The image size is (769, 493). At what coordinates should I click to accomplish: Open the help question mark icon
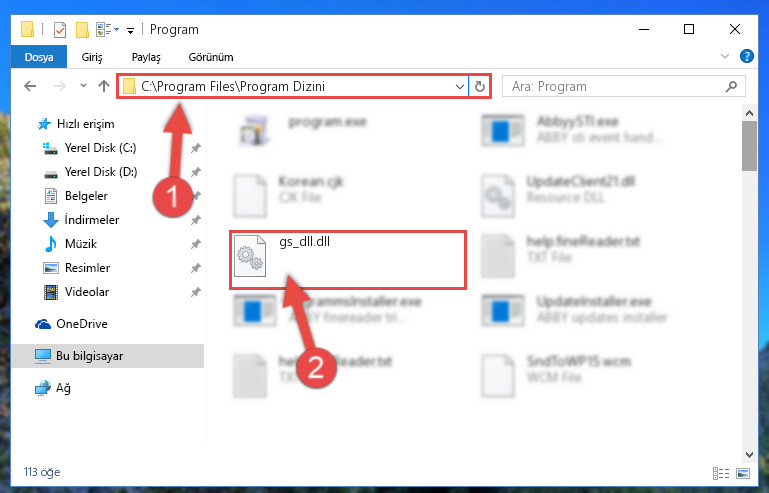(746, 56)
